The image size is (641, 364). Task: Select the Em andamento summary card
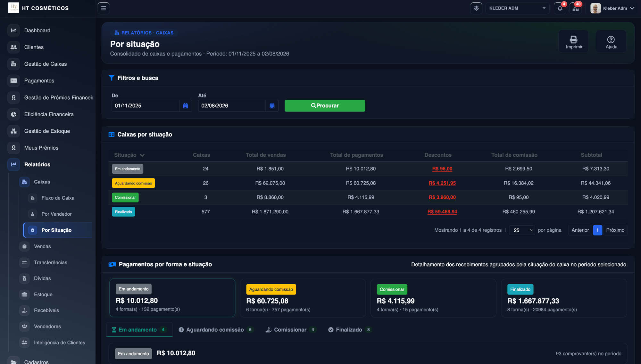tap(172, 298)
